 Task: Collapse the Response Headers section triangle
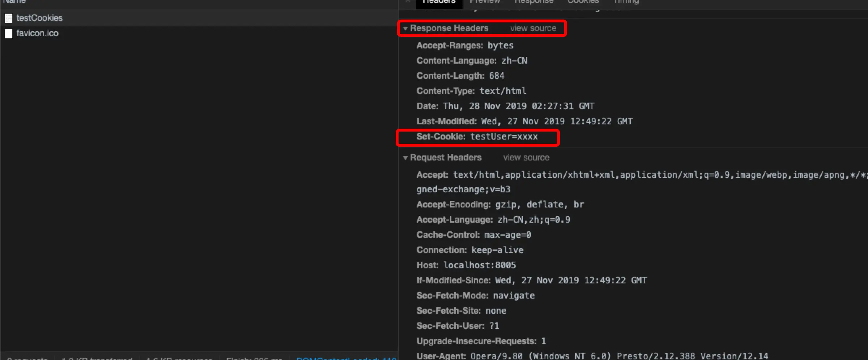(405, 28)
